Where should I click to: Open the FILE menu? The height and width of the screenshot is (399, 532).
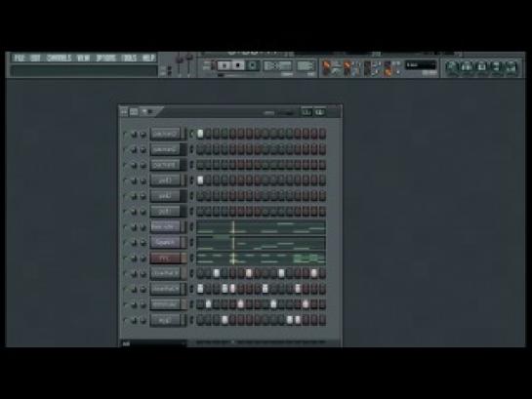(20, 58)
